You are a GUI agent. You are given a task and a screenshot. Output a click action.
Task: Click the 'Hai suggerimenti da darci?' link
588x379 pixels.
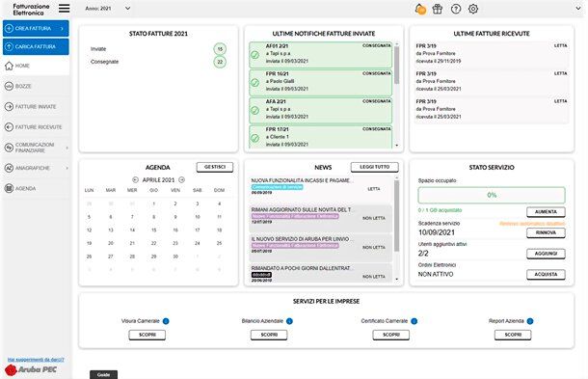click(36, 360)
